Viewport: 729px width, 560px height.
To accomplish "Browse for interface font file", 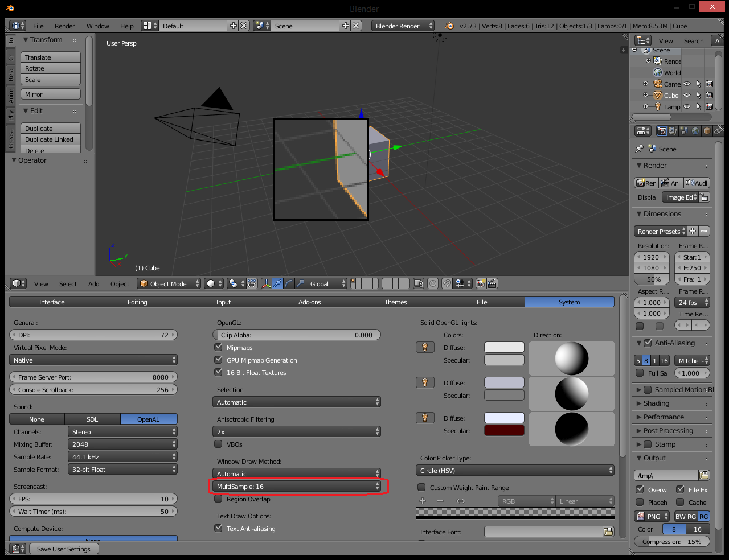I will click(608, 532).
